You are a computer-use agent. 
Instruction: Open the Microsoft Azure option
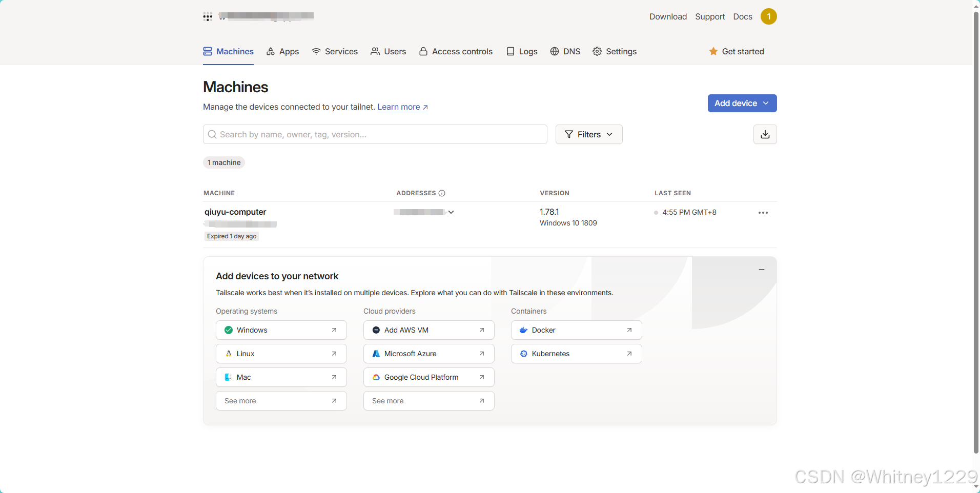point(429,354)
